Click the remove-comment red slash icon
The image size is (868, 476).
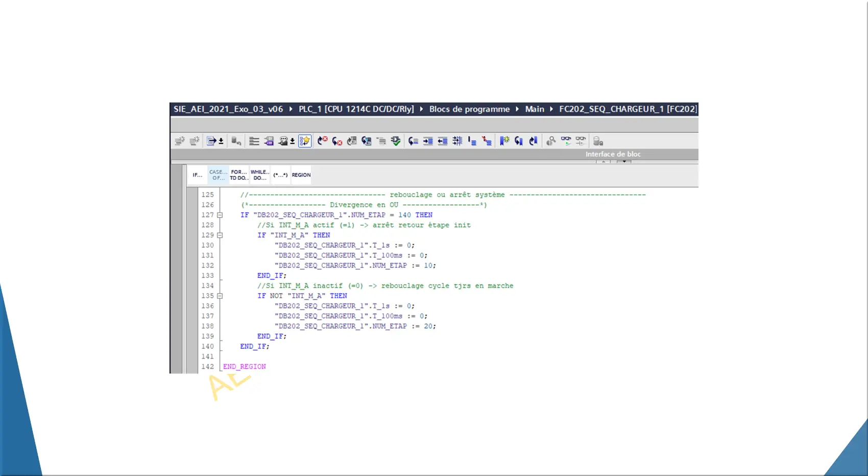(x=487, y=141)
